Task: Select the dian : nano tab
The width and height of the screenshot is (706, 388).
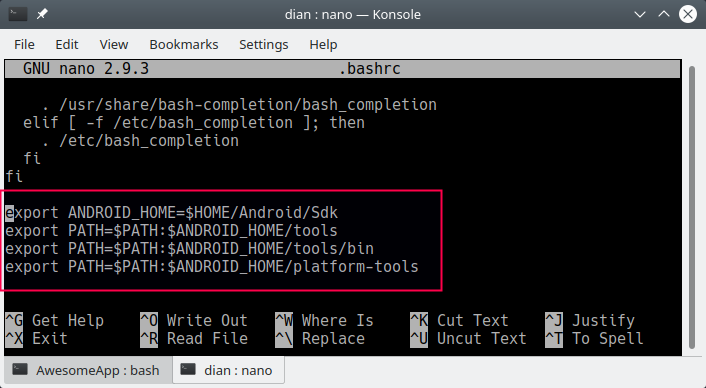Action: tap(228, 370)
